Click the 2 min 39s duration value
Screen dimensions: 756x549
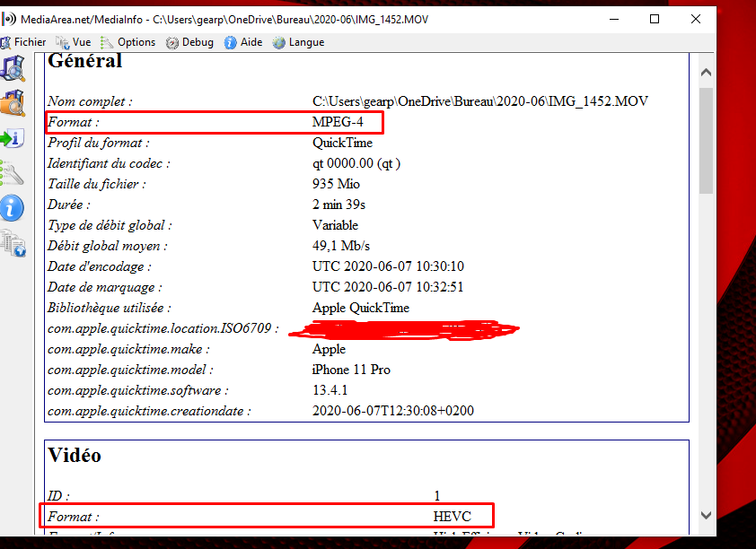[x=339, y=205]
